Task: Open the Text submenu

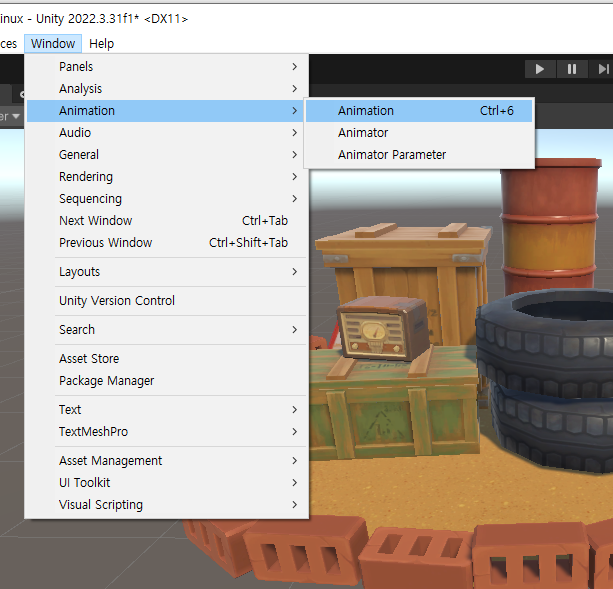Action: (166, 410)
